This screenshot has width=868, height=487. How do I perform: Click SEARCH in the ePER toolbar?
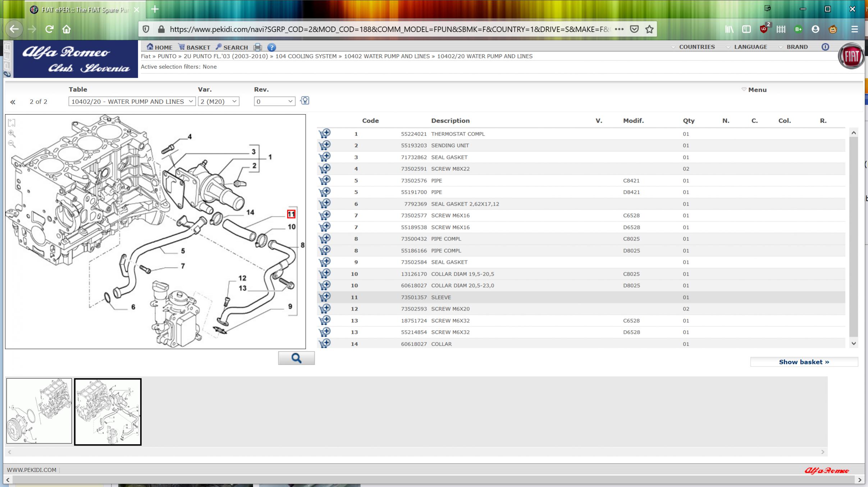pos(232,47)
